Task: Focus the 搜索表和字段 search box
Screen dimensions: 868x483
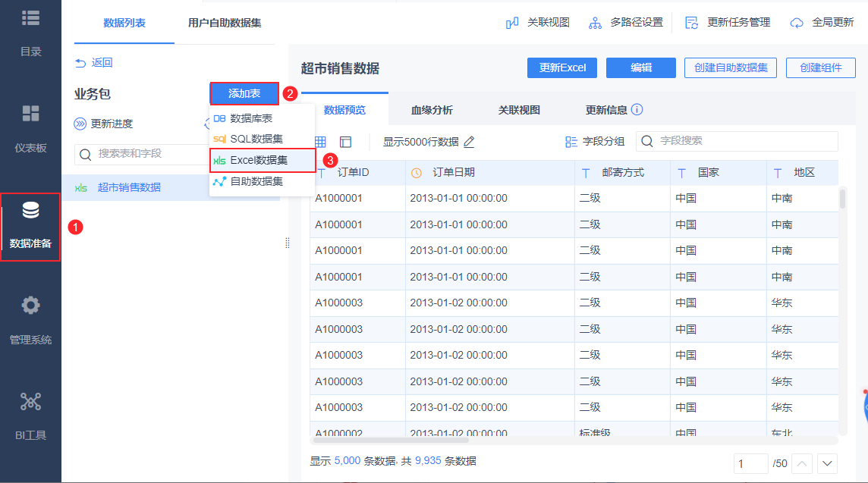Action: [149, 155]
